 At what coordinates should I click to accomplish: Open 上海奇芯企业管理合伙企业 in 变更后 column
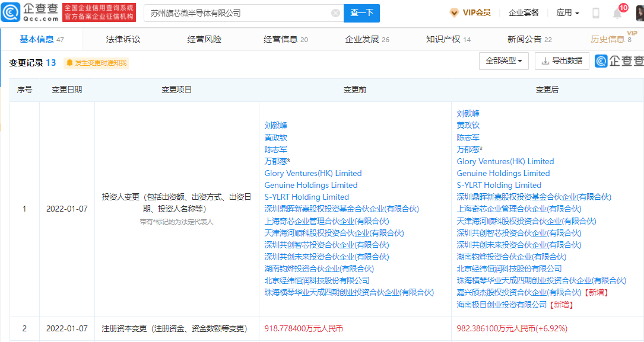519,209
